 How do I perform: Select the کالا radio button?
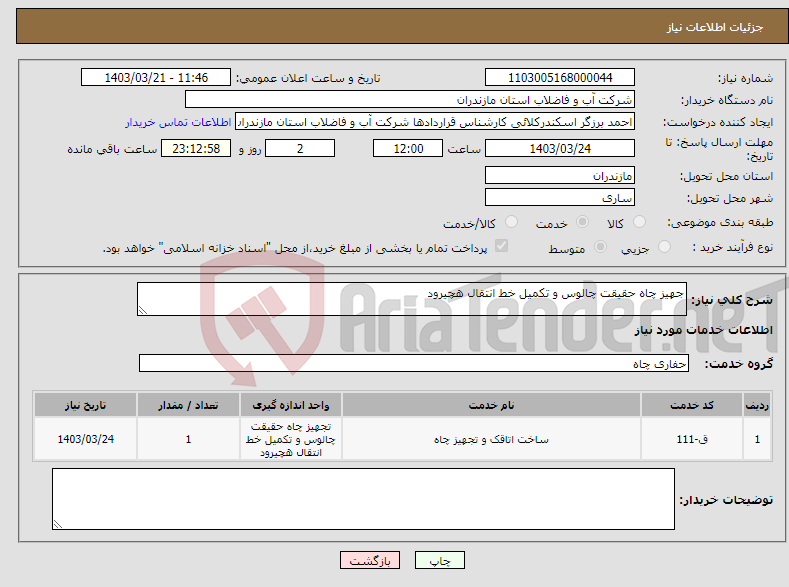click(x=639, y=222)
